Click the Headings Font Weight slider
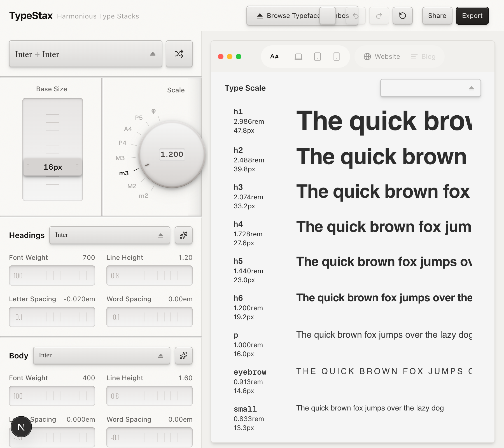This screenshot has height=448, width=504. pos(52,276)
